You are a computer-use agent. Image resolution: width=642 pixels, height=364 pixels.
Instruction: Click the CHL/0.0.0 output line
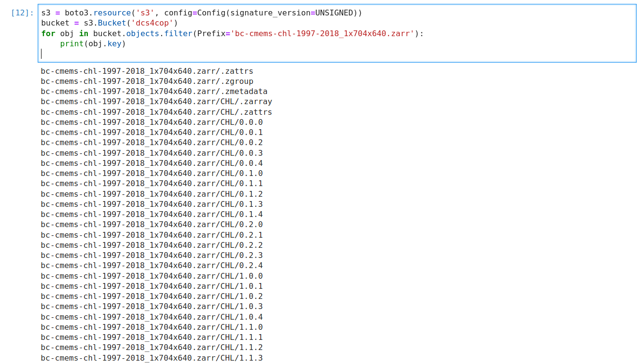click(152, 122)
